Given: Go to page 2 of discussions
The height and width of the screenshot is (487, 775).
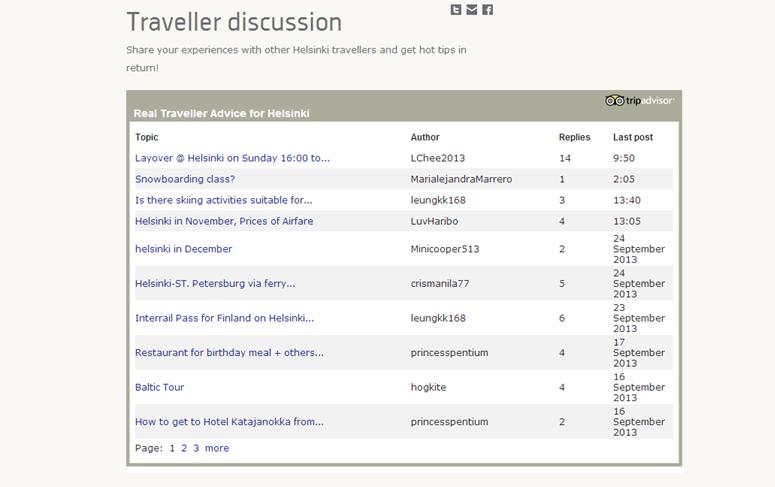Looking at the screenshot, I should (184, 448).
